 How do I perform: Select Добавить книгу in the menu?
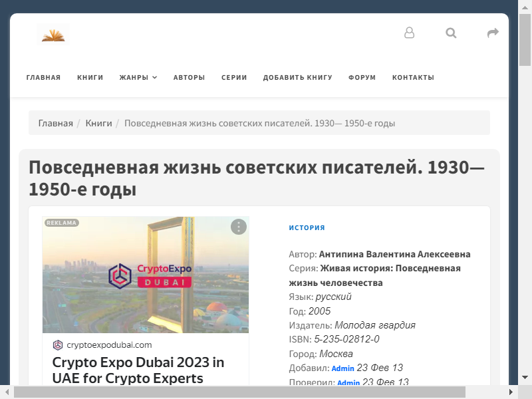pyautogui.click(x=297, y=77)
